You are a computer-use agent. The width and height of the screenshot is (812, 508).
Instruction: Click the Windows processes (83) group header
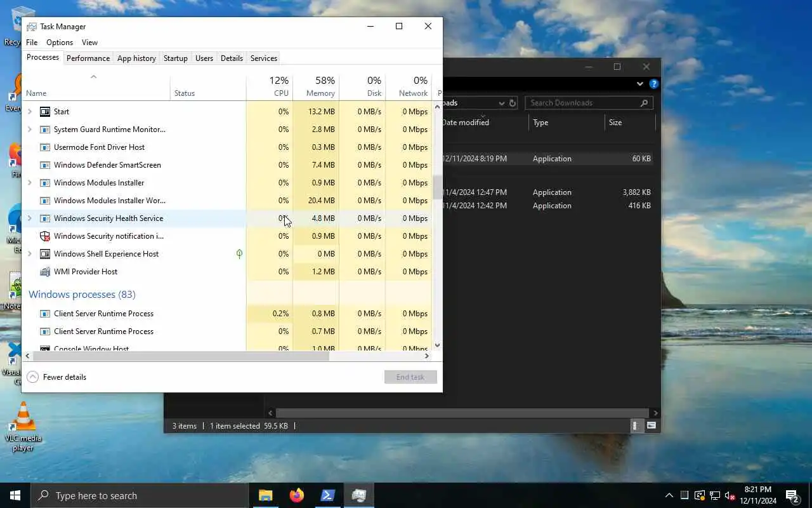pyautogui.click(x=82, y=295)
